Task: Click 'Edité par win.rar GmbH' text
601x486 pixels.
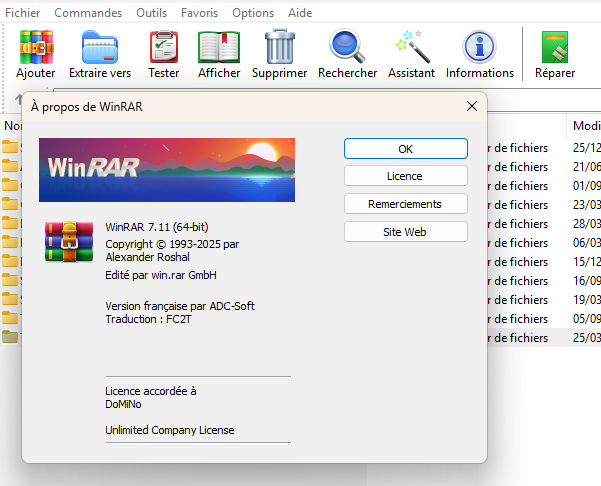Action: (x=161, y=275)
